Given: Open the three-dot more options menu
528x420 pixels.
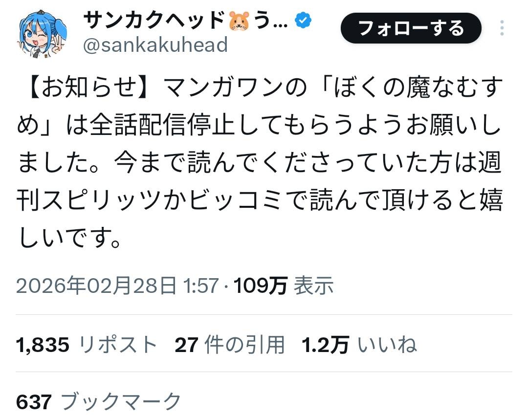Looking at the screenshot, I should 502,28.
